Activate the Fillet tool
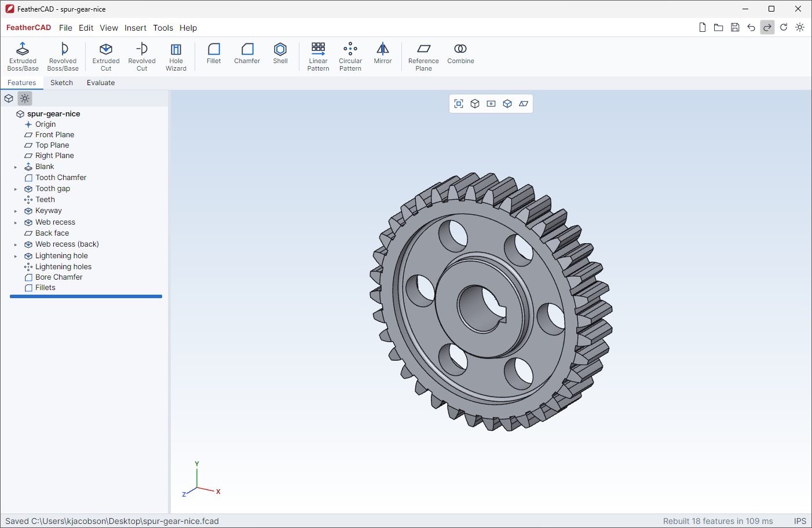 [214, 53]
